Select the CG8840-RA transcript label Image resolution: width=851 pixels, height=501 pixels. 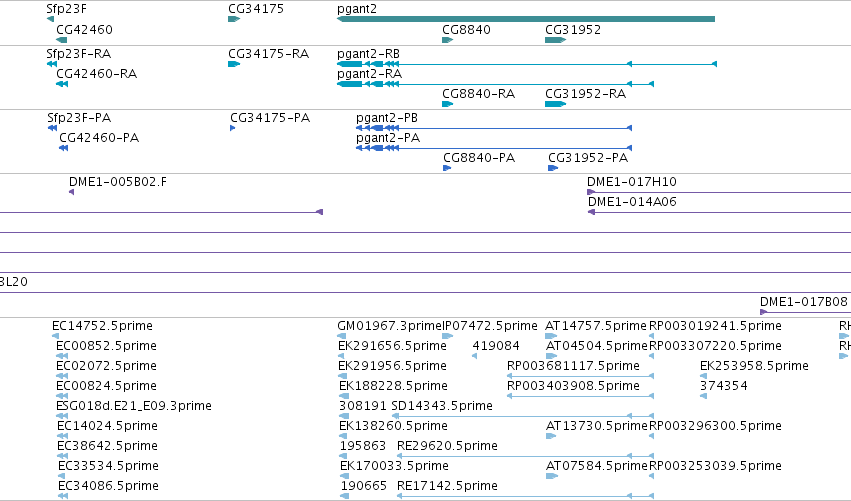479,94
